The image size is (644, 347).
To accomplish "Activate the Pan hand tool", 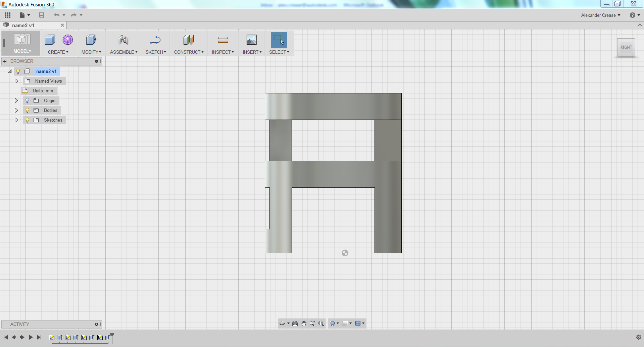I will [x=304, y=323].
